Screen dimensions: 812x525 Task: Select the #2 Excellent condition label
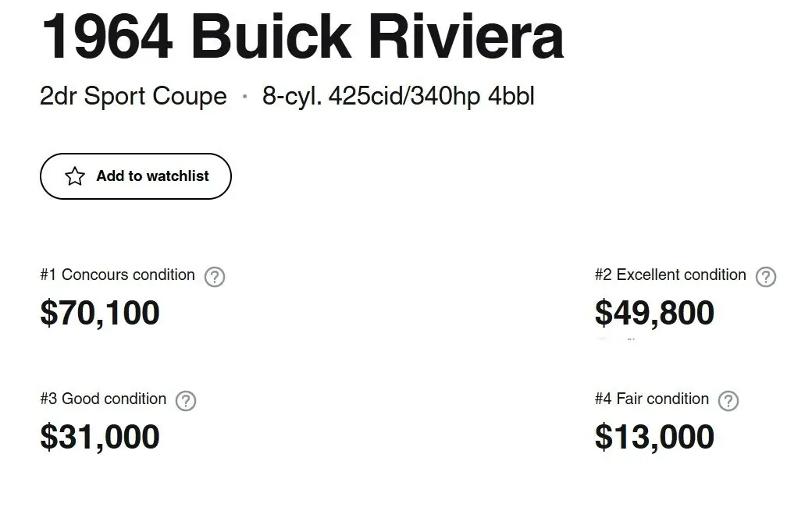[671, 275]
